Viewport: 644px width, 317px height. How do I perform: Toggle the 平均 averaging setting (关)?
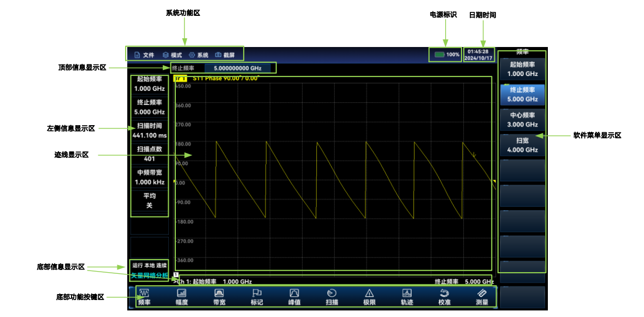(149, 201)
